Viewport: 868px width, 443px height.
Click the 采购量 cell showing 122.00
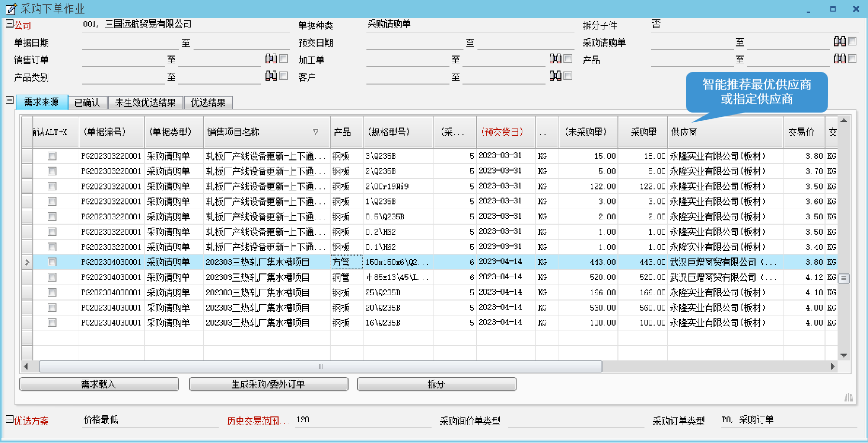pyautogui.click(x=643, y=186)
